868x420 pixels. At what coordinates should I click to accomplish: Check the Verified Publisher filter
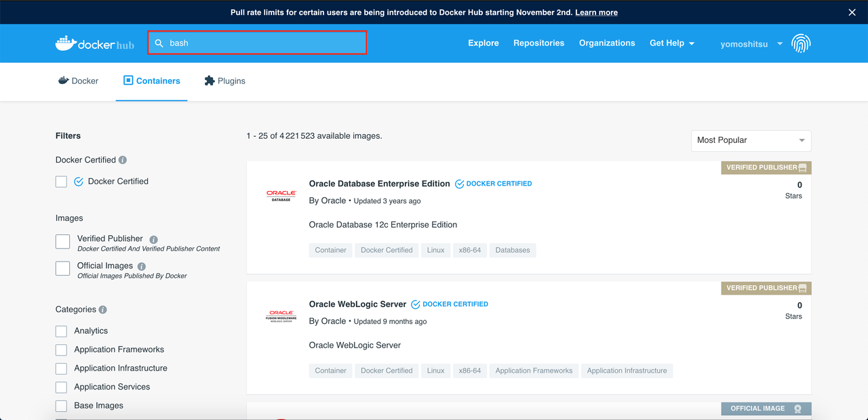click(x=62, y=241)
